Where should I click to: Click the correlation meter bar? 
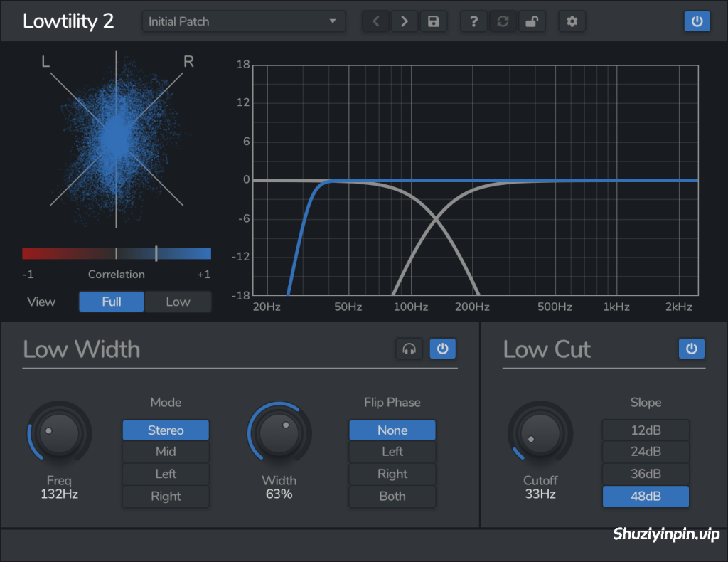click(117, 253)
